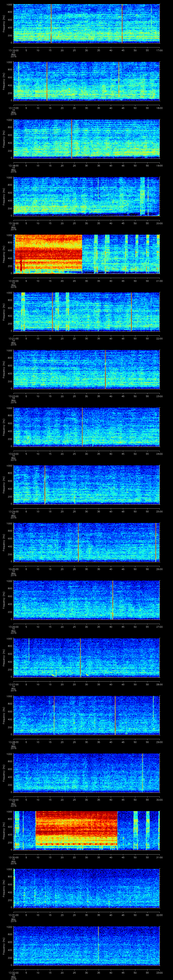Click the red vertical spike in the 13:26:00 spectrogram
Viewport: 173px width, 980px height.
click(x=113, y=600)
